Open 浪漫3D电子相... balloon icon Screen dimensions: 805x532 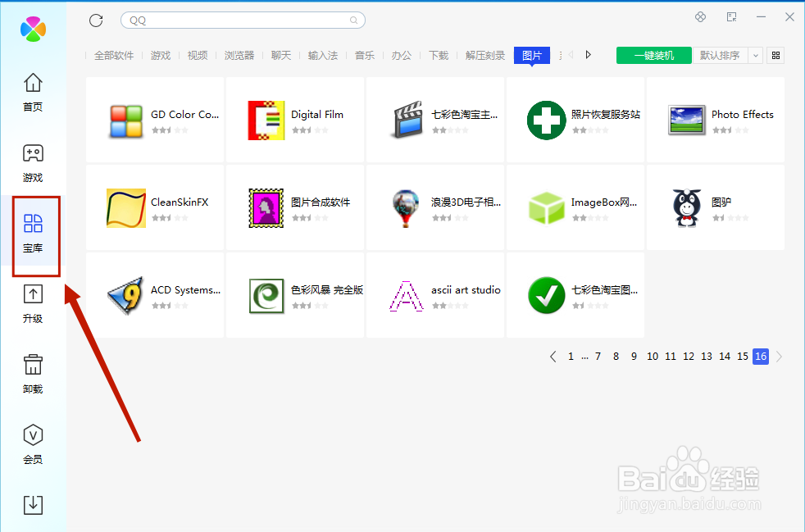click(x=406, y=208)
